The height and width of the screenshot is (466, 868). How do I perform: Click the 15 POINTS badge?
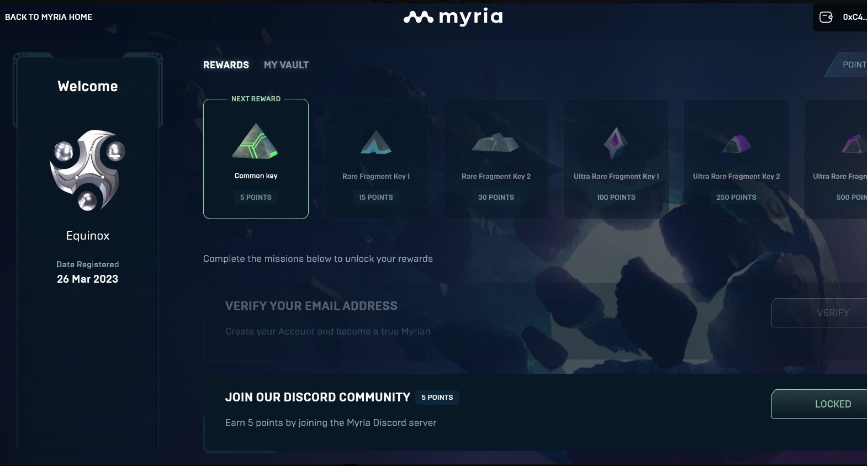[376, 197]
